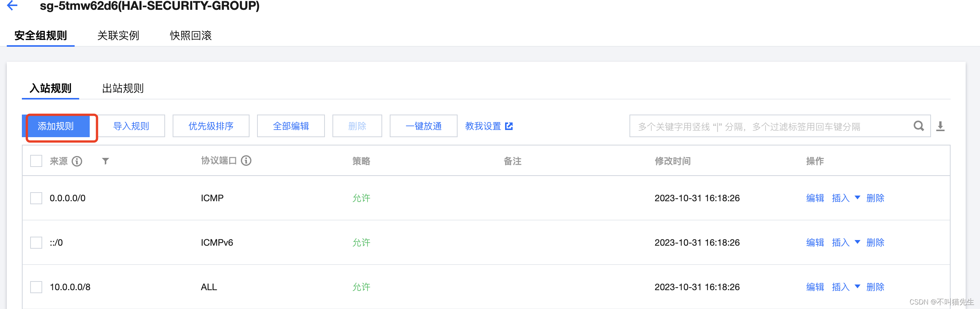Screen dimensions: 980x309
Task: Open the 快照回滚 tab
Action: (191, 35)
